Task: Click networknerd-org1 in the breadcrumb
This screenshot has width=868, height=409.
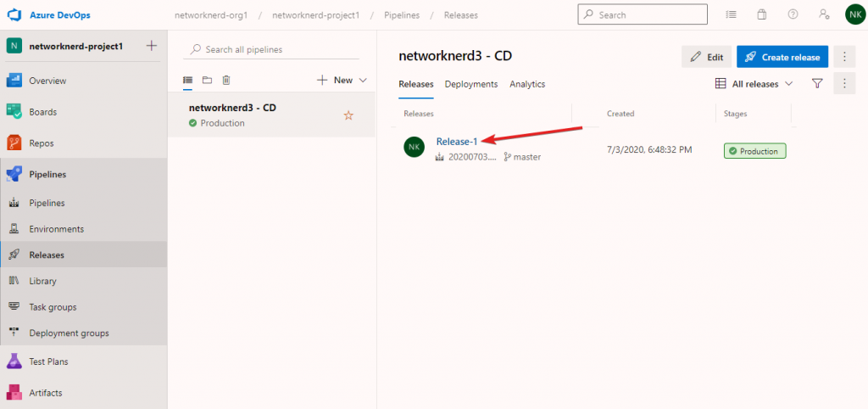Action: [x=211, y=15]
